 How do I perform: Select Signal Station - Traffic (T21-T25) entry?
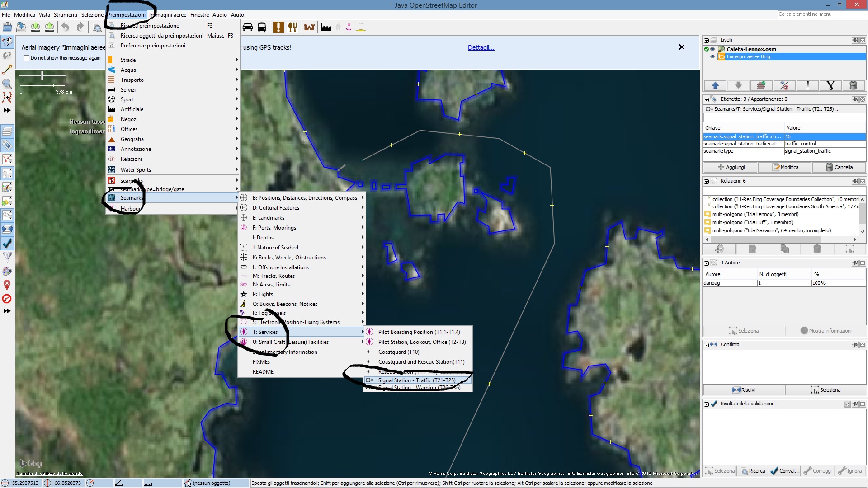[416, 380]
